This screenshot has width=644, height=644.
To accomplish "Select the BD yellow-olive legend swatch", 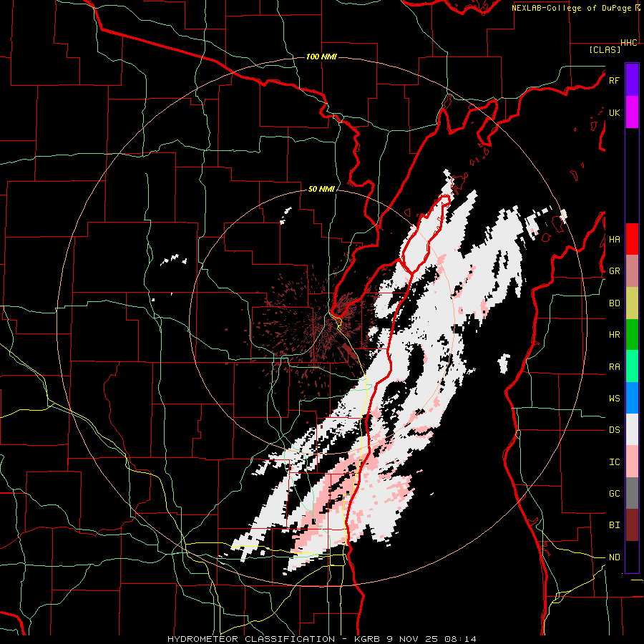I will (x=632, y=303).
